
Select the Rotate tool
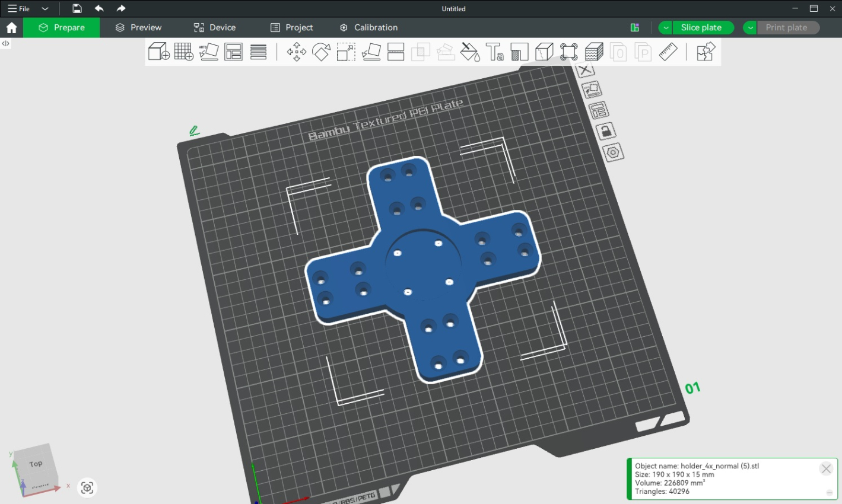pyautogui.click(x=321, y=52)
